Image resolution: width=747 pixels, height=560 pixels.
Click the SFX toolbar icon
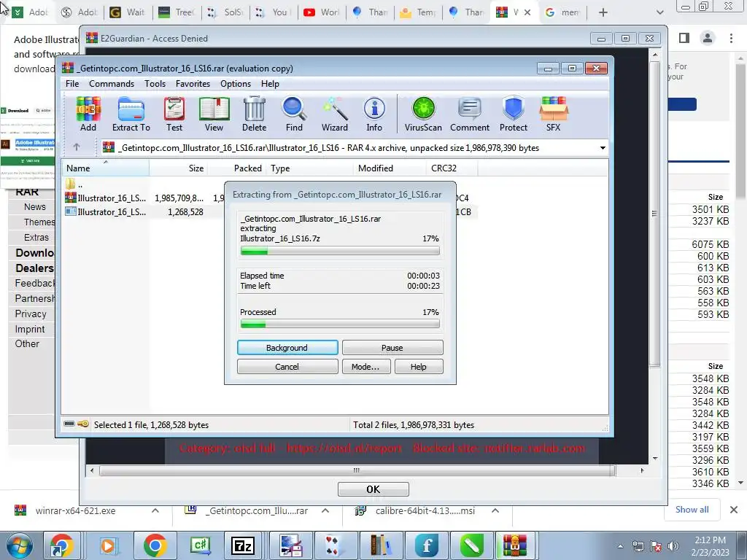click(553, 114)
